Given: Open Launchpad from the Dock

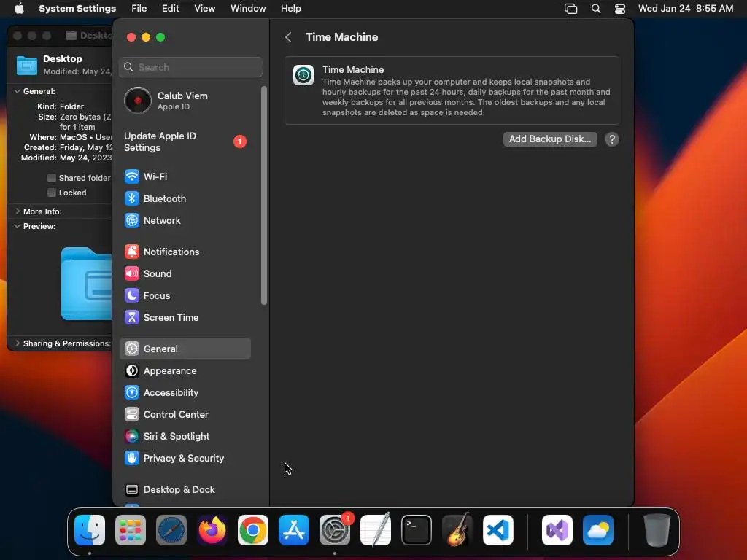Looking at the screenshot, I should [x=131, y=530].
